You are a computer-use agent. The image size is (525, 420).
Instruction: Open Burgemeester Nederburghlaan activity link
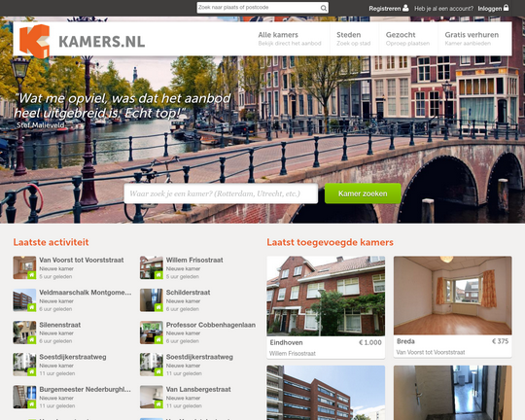point(85,389)
